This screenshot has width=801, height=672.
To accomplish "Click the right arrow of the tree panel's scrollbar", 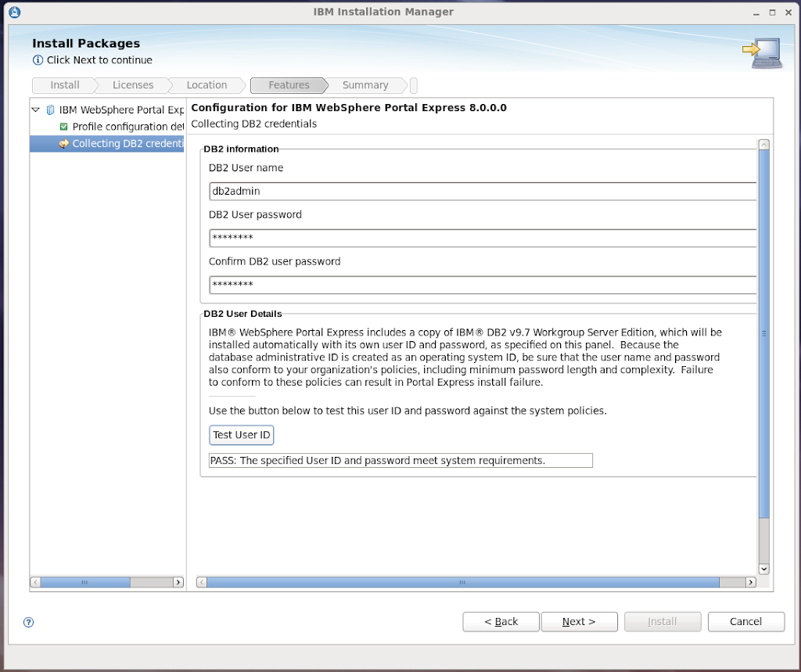I will pyautogui.click(x=178, y=582).
